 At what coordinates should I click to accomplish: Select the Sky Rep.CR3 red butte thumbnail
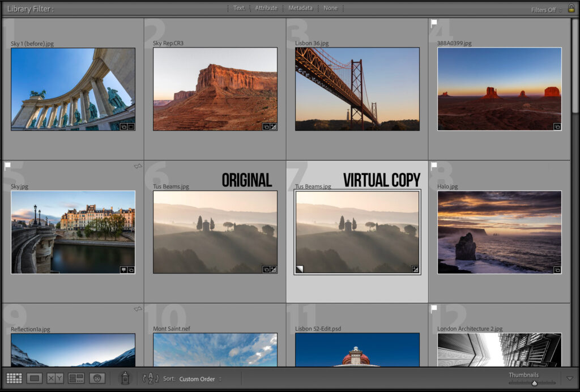click(x=215, y=89)
